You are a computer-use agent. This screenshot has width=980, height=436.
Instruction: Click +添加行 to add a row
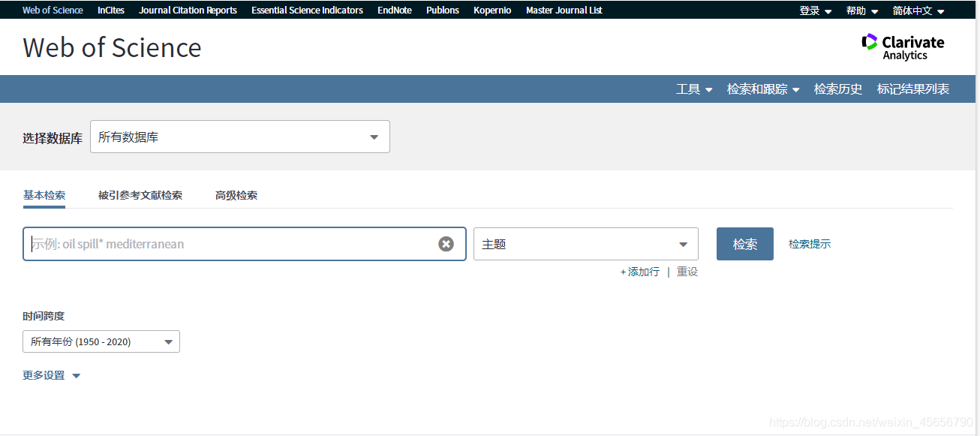[x=640, y=272]
